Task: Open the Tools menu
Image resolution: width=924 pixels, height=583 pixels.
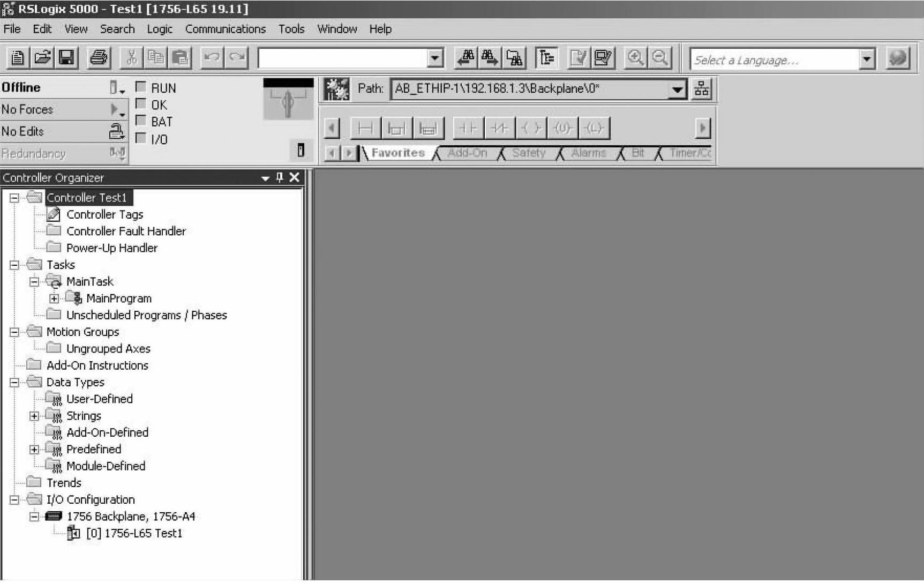Action: point(291,29)
